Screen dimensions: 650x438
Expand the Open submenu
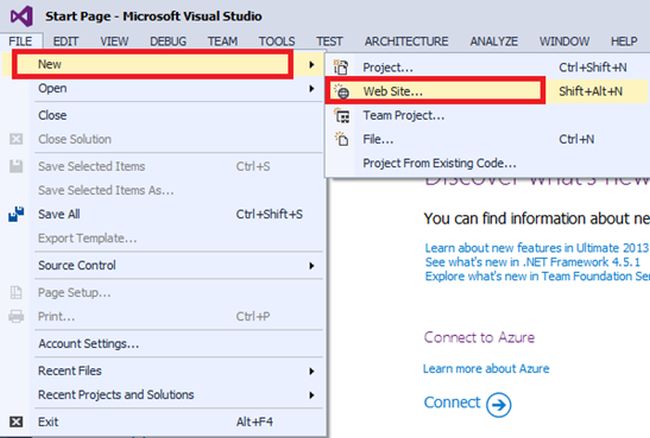click(52, 88)
